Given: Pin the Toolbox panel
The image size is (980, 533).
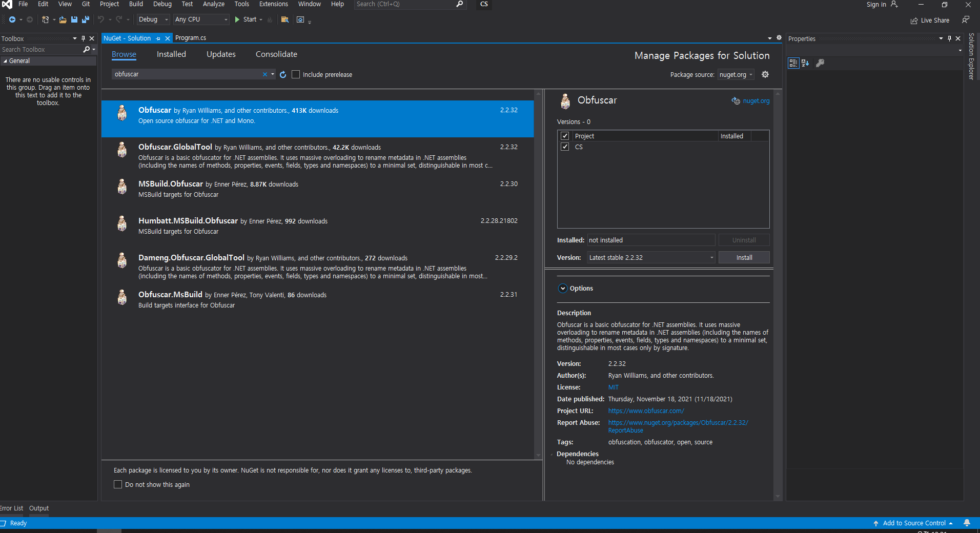Looking at the screenshot, I should [x=83, y=38].
